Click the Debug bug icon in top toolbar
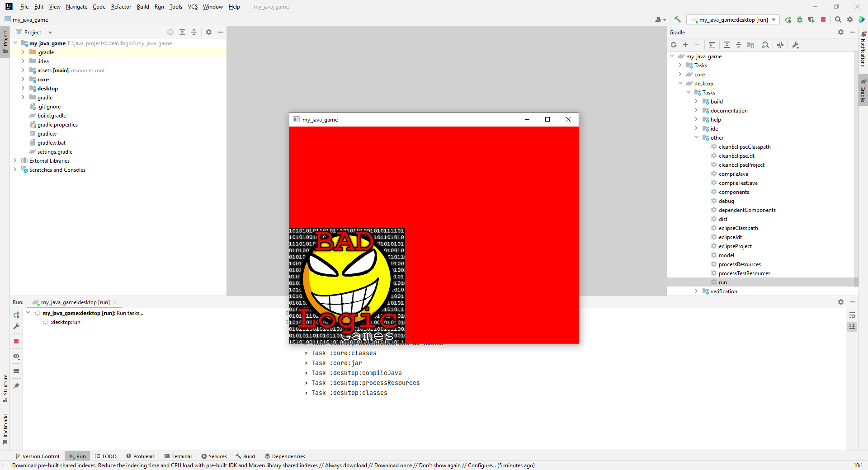The image size is (868, 470). [800, 19]
